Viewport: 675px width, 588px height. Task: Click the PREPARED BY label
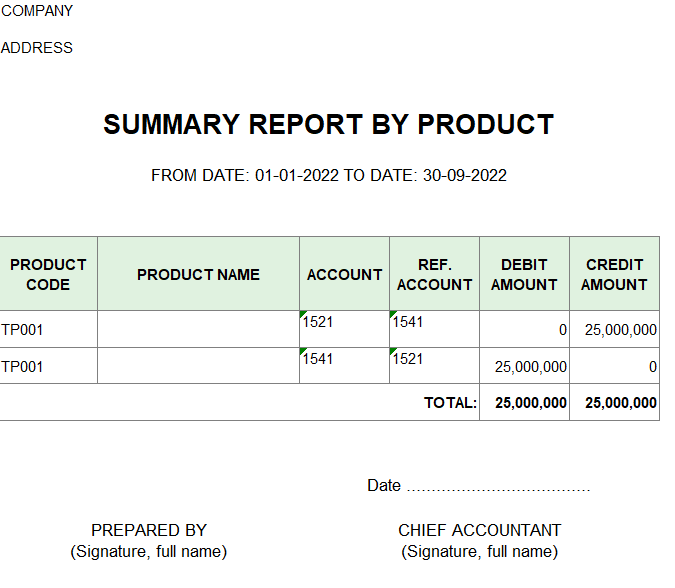pyautogui.click(x=149, y=530)
